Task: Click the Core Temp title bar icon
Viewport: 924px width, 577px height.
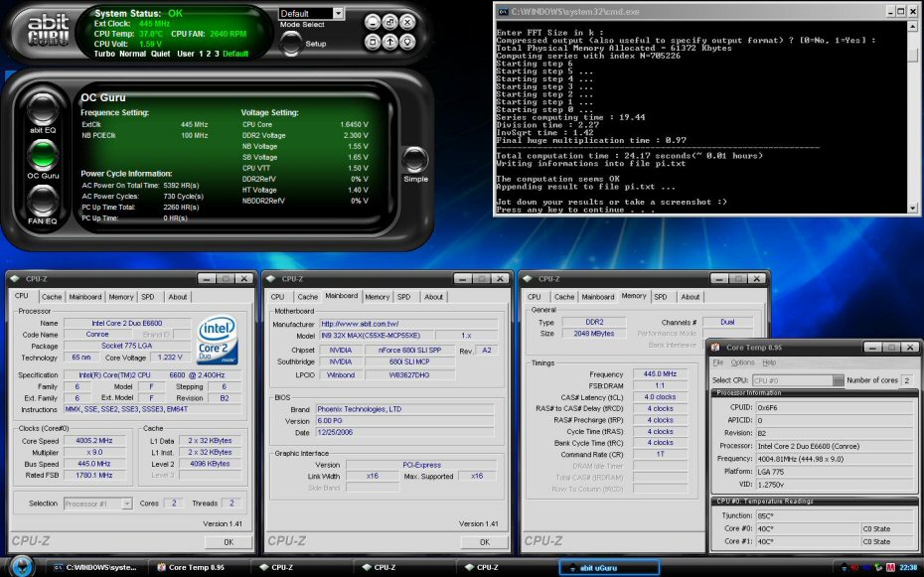Action: click(x=715, y=348)
